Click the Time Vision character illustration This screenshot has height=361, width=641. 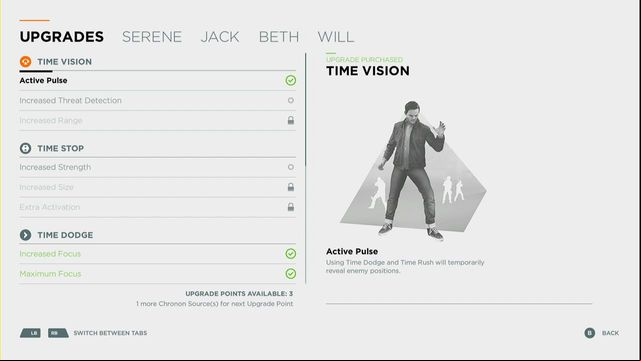(x=413, y=171)
